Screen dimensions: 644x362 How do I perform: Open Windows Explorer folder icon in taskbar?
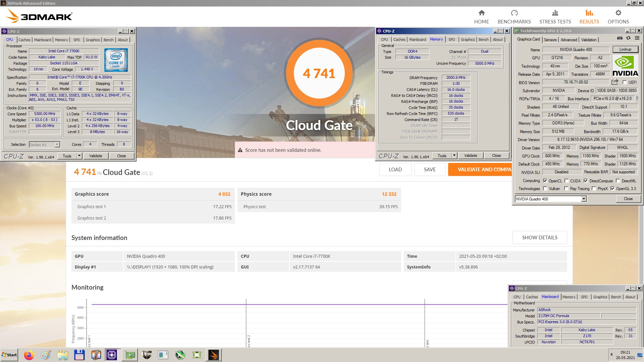pyautogui.click(x=62, y=355)
